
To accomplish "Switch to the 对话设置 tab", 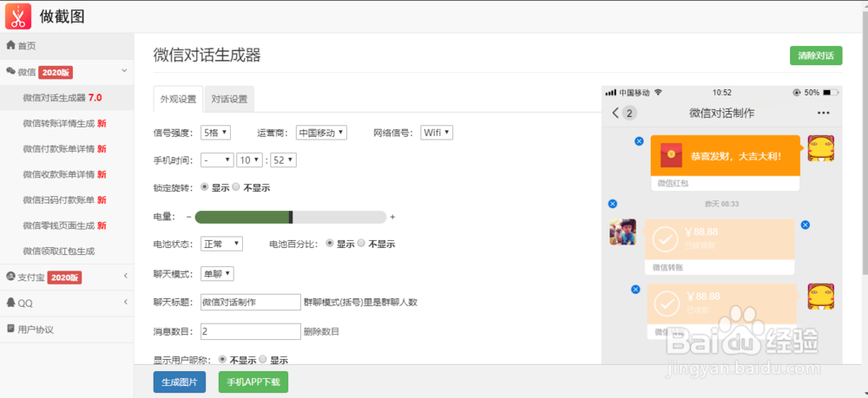I will coord(229,100).
